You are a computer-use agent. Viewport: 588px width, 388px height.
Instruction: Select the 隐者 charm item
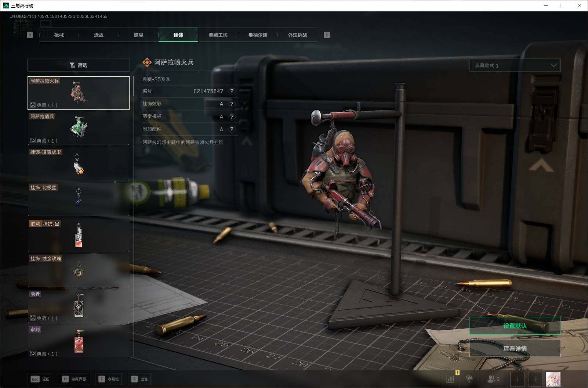[x=79, y=306]
